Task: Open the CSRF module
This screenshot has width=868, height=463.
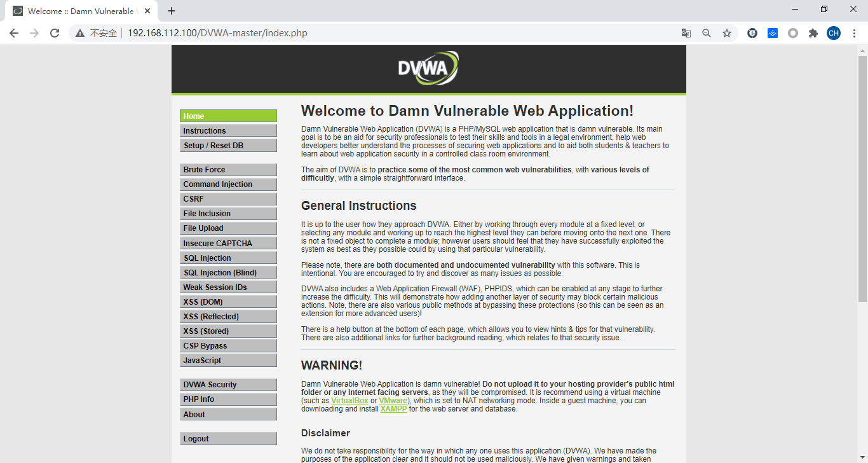Action: (229, 199)
